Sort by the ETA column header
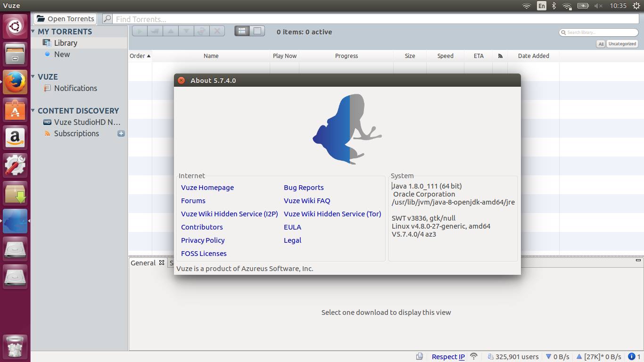Screen dimensions: 644x362 479,56
